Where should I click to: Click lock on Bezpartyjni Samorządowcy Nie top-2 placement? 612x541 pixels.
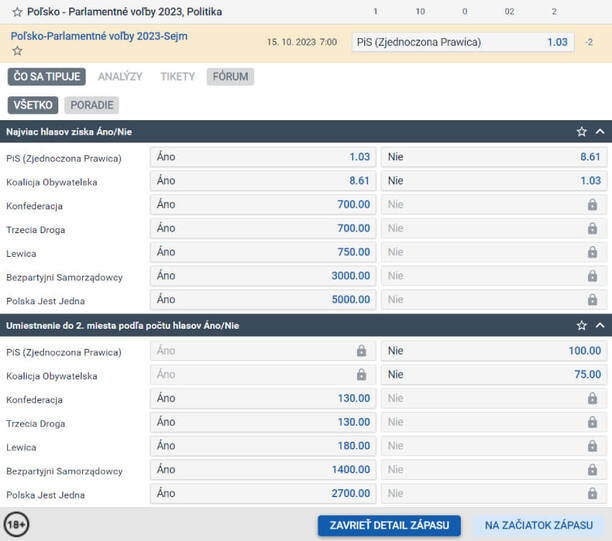pos(592,470)
